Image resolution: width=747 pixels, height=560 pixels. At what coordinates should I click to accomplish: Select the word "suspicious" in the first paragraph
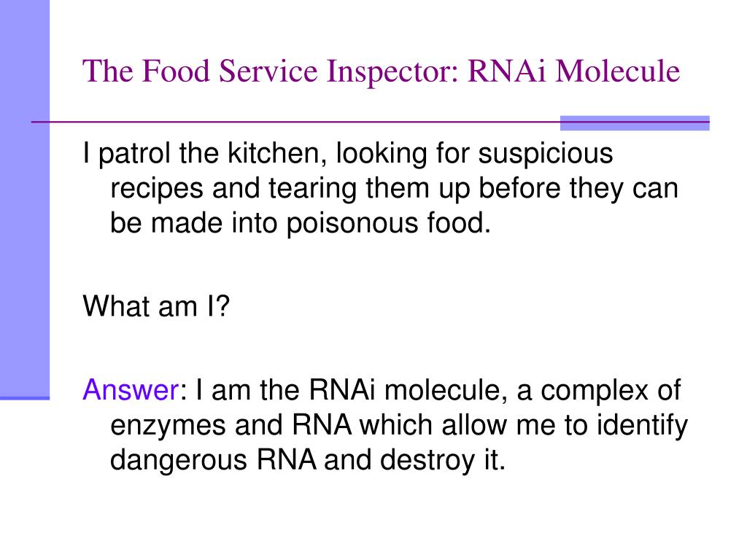click(x=546, y=155)
